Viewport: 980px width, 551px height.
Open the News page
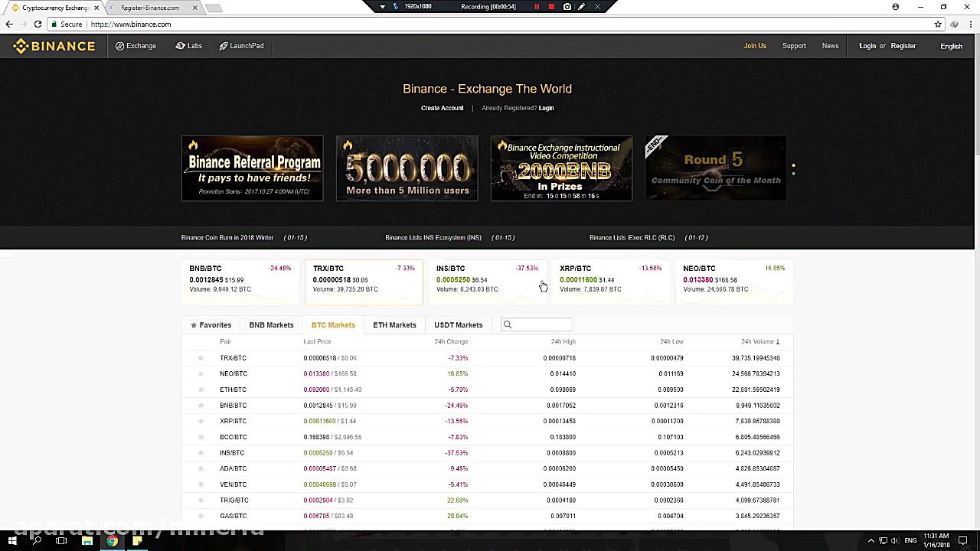[830, 46]
